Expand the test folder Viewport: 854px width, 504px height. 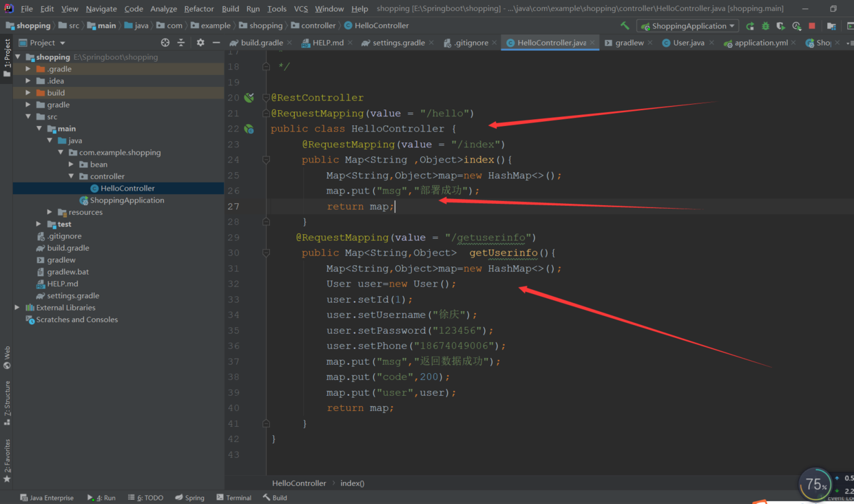(x=39, y=224)
